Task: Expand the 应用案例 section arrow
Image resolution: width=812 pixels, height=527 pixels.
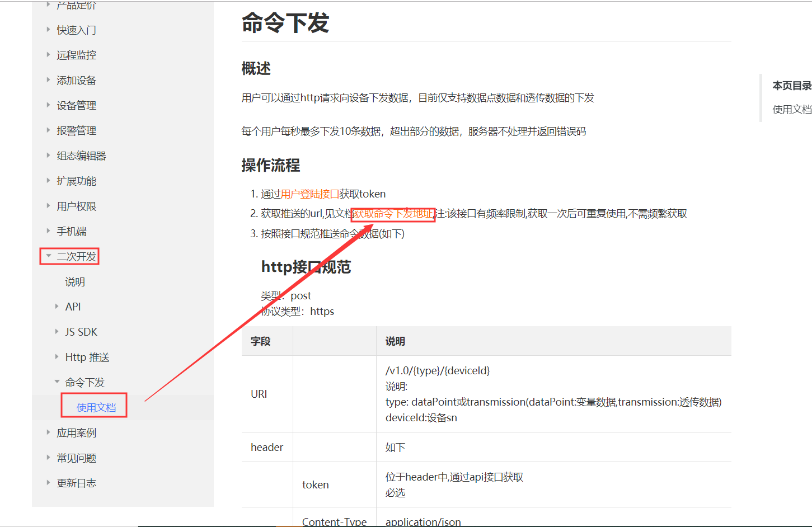Action: [x=48, y=432]
